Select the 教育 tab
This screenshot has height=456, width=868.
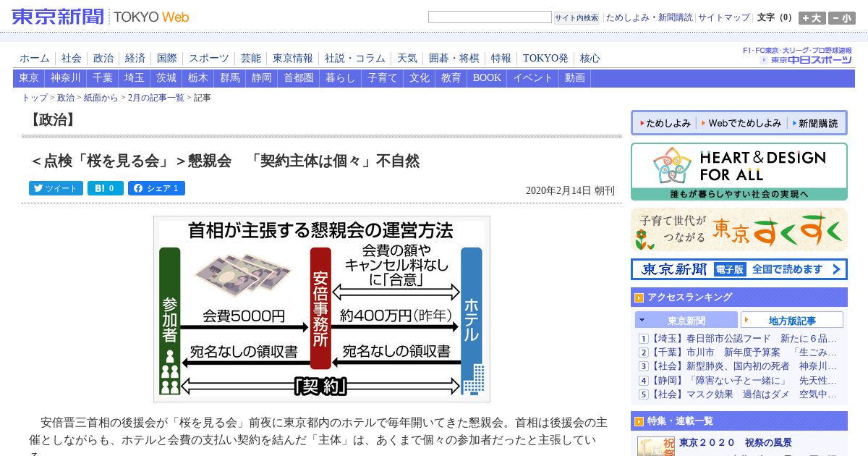pyautogui.click(x=451, y=78)
